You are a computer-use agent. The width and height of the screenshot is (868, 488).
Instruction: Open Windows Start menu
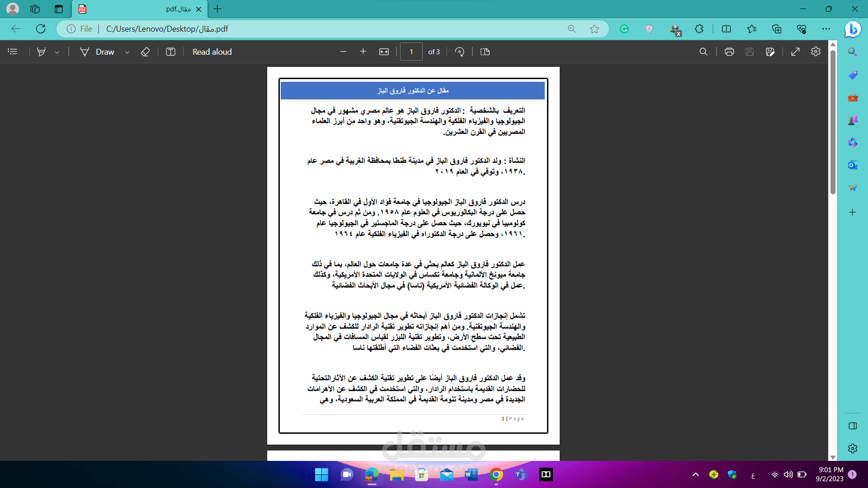click(321, 474)
